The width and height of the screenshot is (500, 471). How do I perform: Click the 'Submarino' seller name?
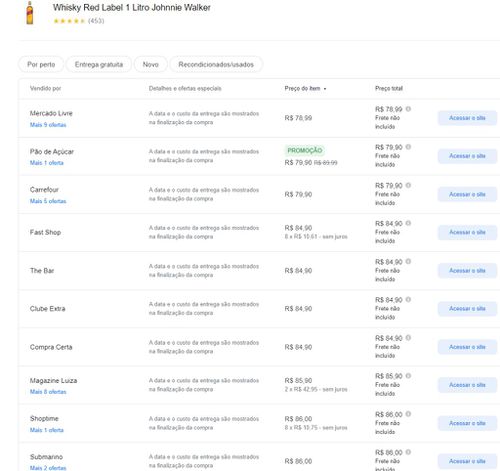[x=46, y=457]
